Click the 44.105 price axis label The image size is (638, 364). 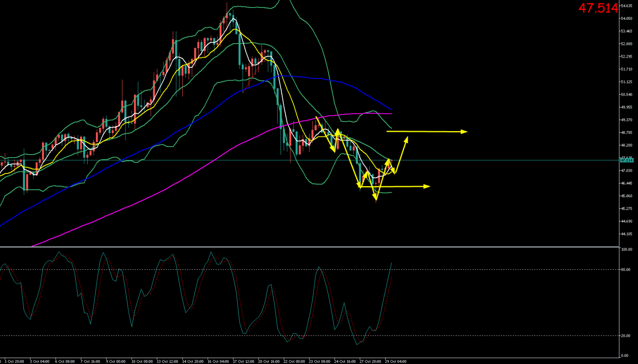click(626, 234)
